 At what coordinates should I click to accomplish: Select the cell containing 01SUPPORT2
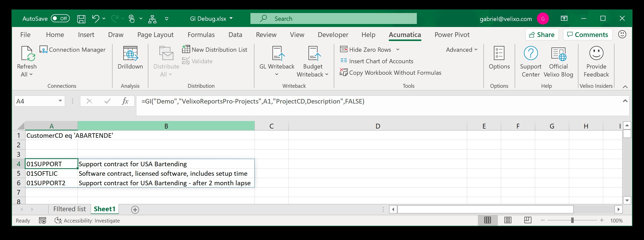click(51, 183)
